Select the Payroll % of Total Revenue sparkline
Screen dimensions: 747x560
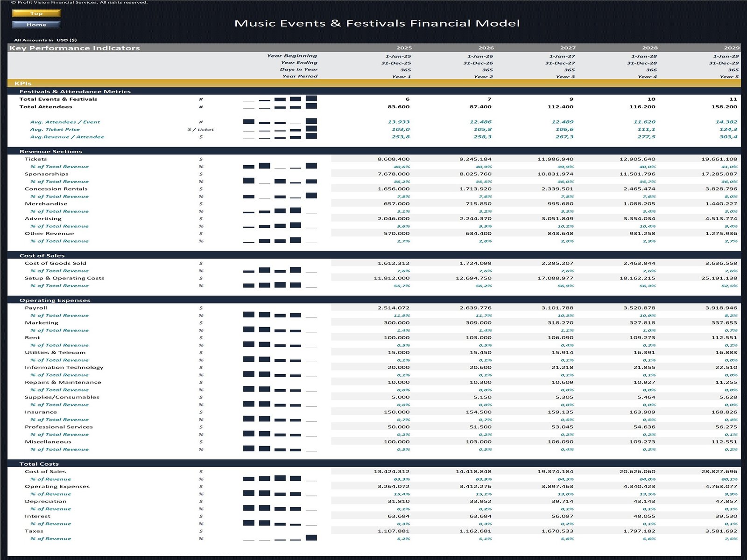pyautogui.click(x=280, y=315)
